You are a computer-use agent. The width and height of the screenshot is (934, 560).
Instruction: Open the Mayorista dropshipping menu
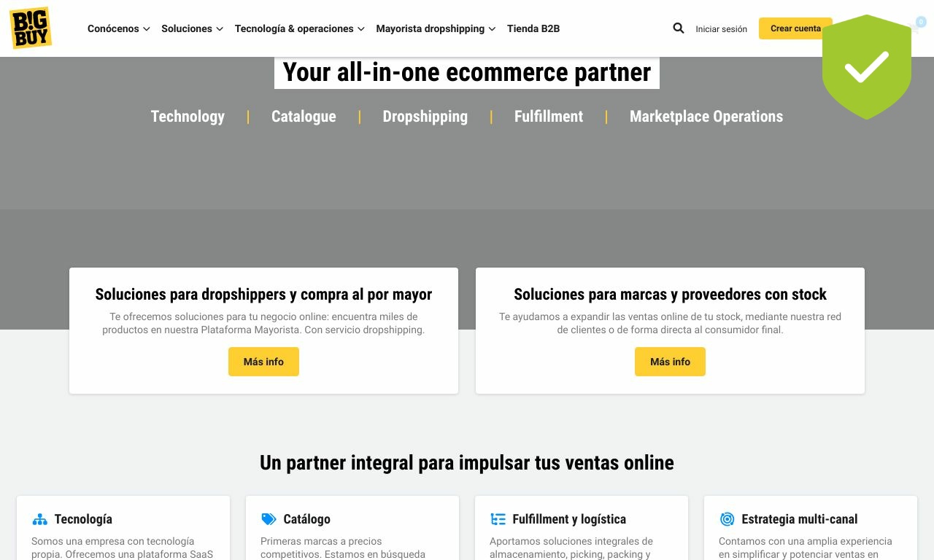tap(436, 28)
